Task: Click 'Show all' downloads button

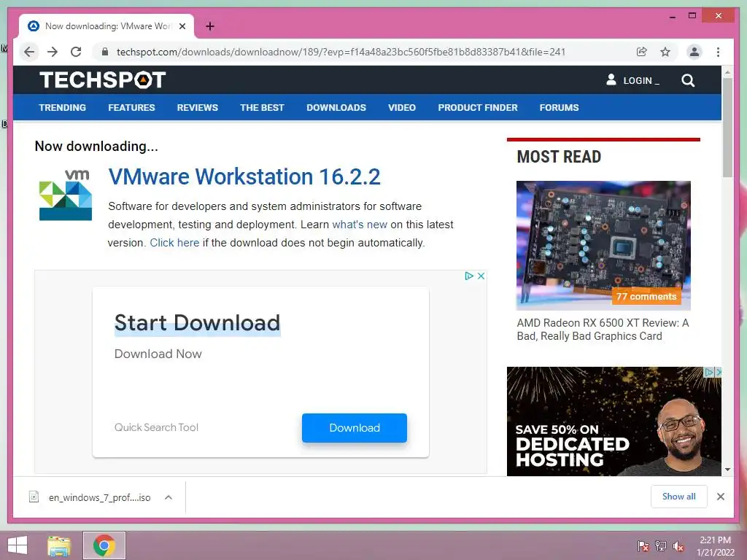Action: 679,497
